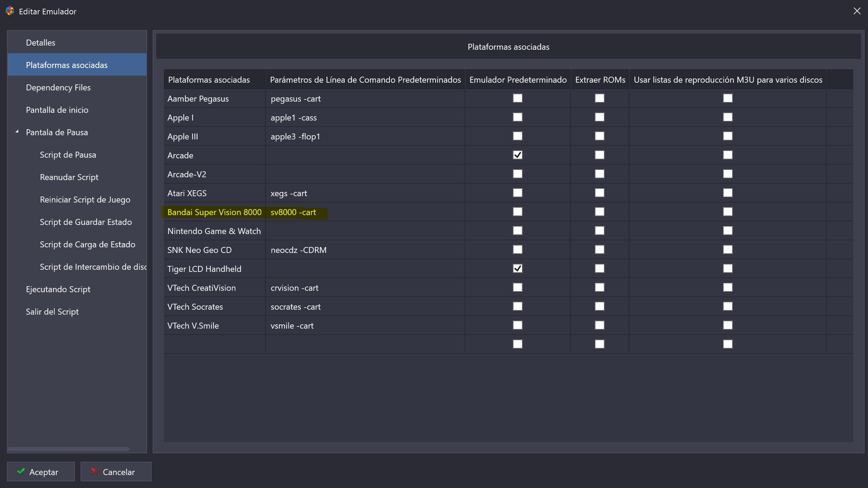This screenshot has width=868, height=488.
Task: Open the Detalles section
Action: click(41, 43)
